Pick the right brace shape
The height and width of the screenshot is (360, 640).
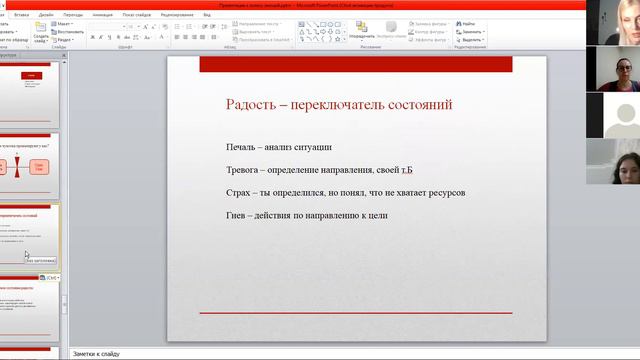[330, 39]
